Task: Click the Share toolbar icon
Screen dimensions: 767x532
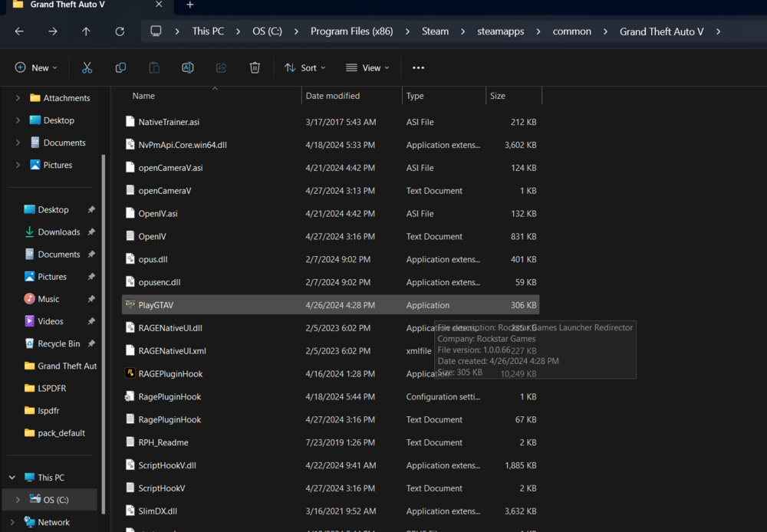Action: [221, 67]
